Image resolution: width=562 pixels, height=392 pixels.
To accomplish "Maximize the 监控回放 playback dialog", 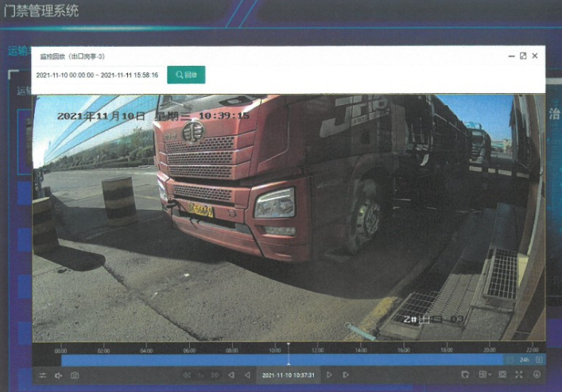I will coord(522,56).
